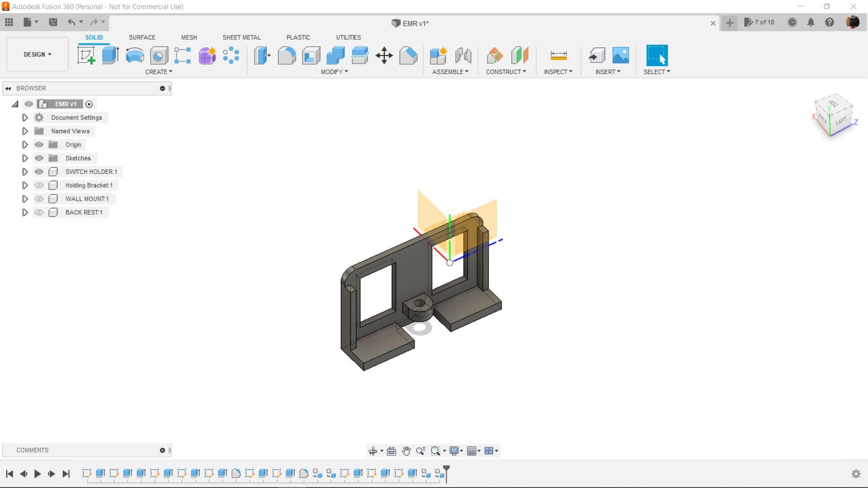This screenshot has height=488, width=868.
Task: Click the Insert Canvas image icon
Action: 620,56
